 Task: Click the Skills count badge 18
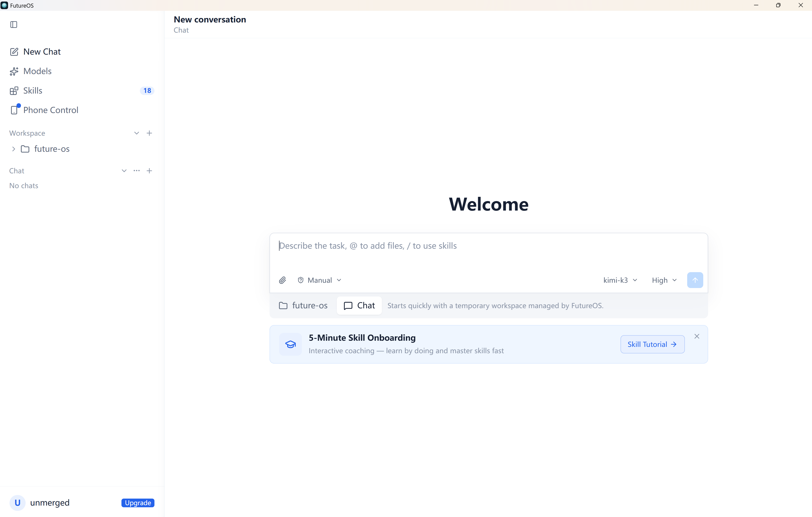pos(147,91)
